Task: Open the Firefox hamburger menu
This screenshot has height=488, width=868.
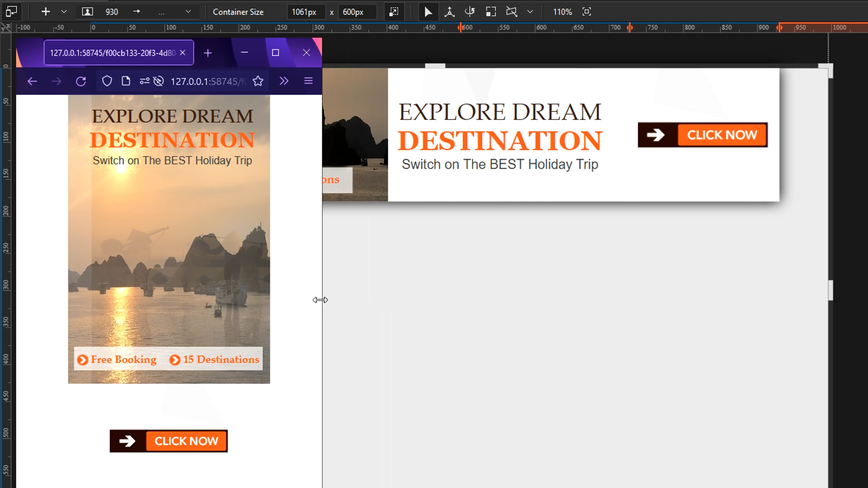Action: 308,81
